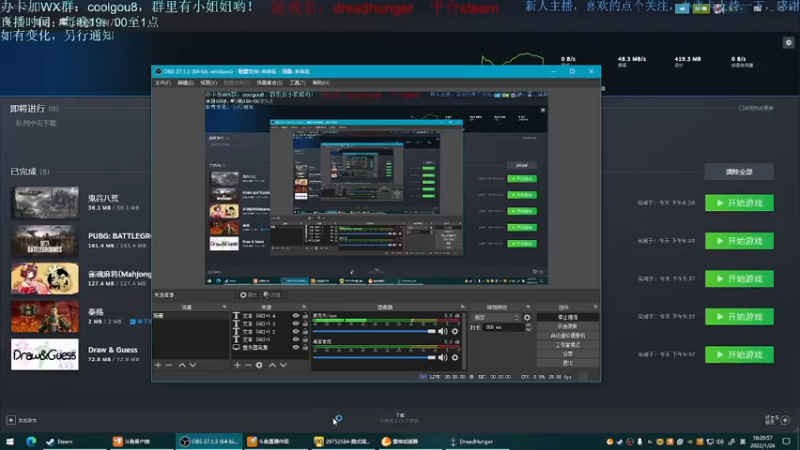The width and height of the screenshot is (800, 450).
Task: Mute the microphone mixer channel
Action: tap(442, 331)
